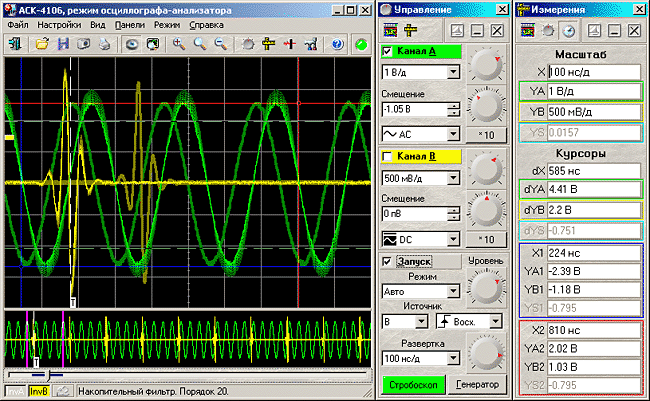Click the Генератор button
The width and height of the screenshot is (650, 401).
[x=475, y=383]
